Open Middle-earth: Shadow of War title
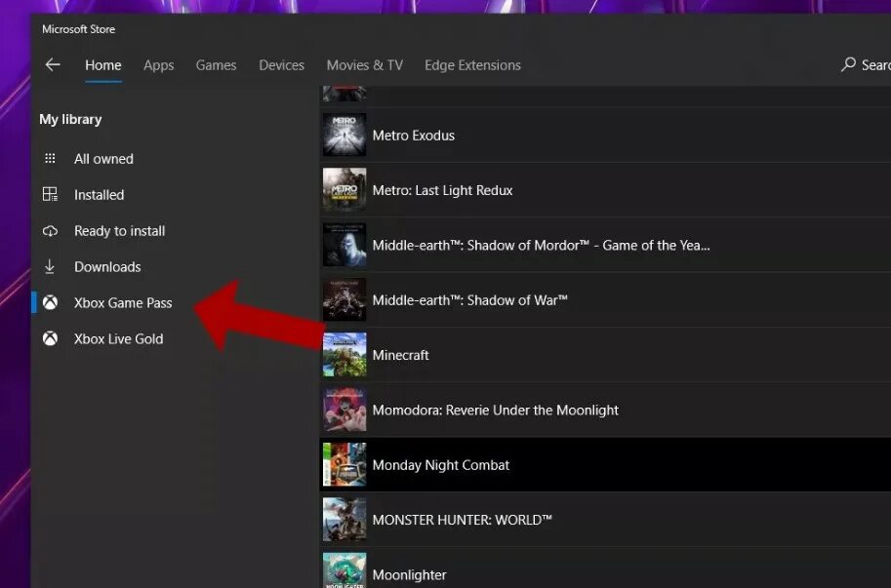Viewport: 891px width, 588px height. click(470, 300)
